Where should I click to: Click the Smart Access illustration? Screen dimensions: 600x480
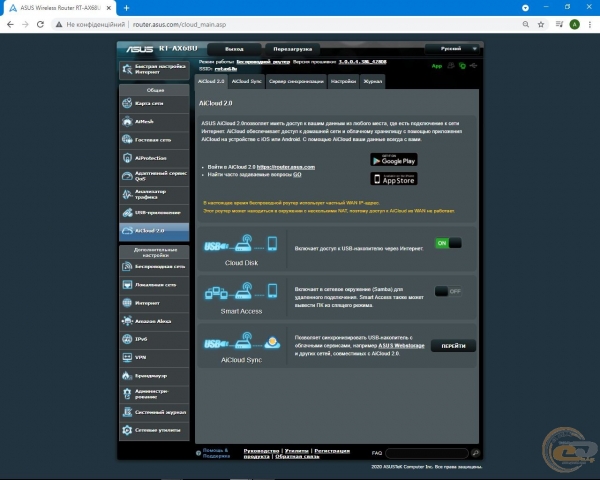241,291
